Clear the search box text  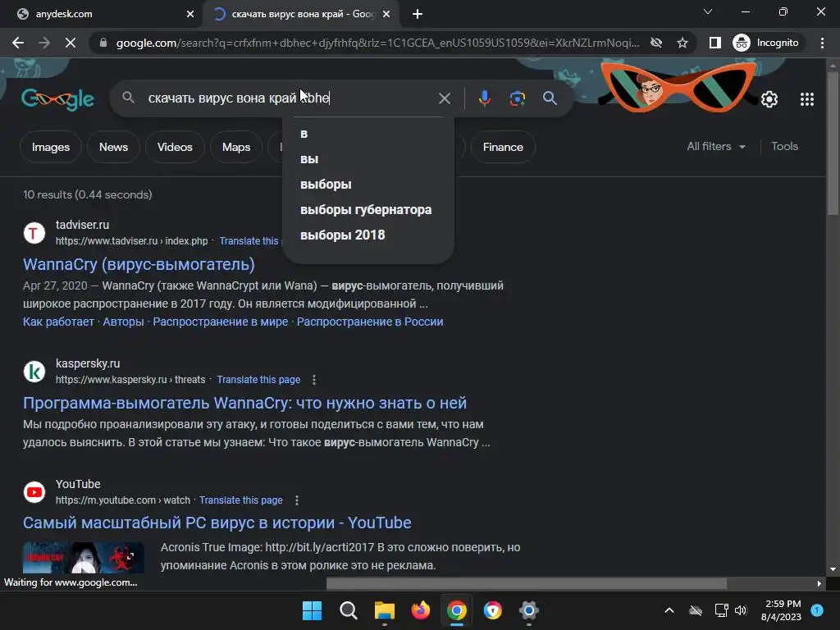[x=445, y=98]
